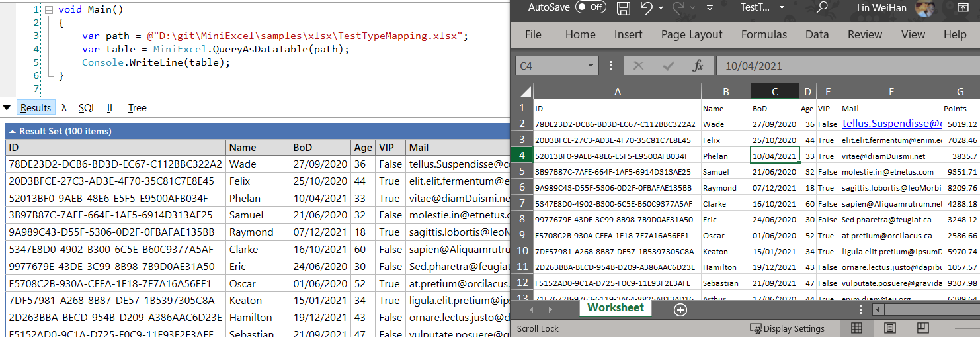The image size is (980, 337).
Task: Add a new sheet with plus icon
Action: (680, 309)
